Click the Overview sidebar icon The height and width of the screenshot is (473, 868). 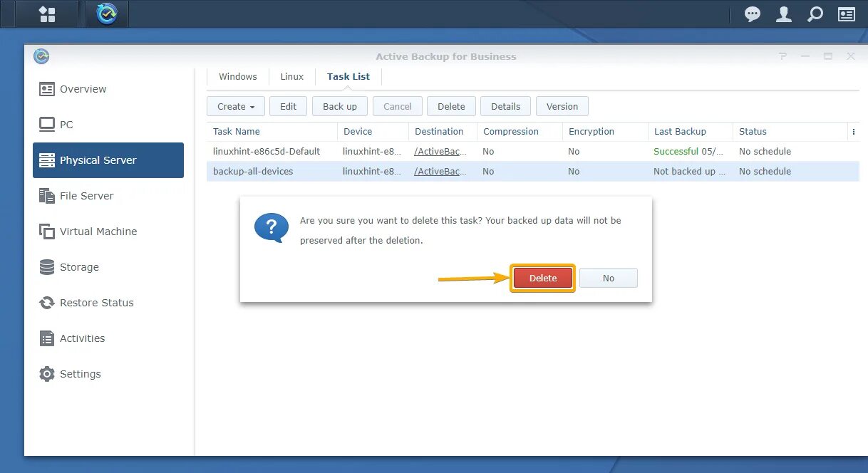click(47, 89)
